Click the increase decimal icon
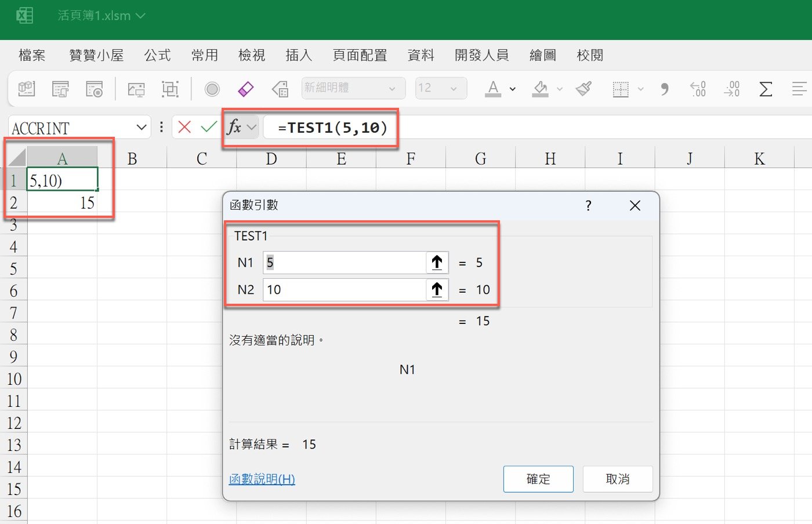The image size is (812, 524). tap(698, 89)
